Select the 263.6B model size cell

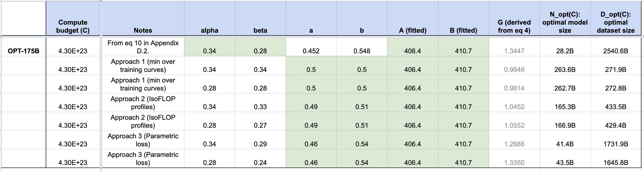click(x=565, y=66)
